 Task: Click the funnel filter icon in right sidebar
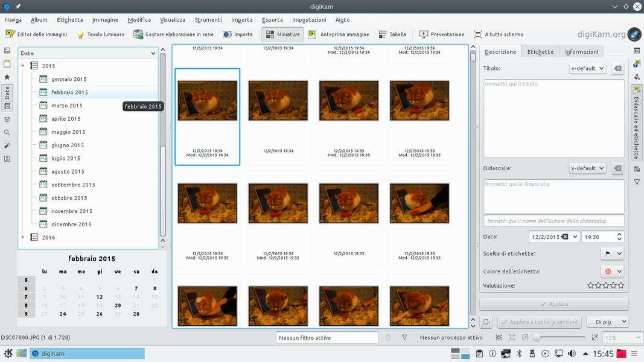tap(637, 182)
